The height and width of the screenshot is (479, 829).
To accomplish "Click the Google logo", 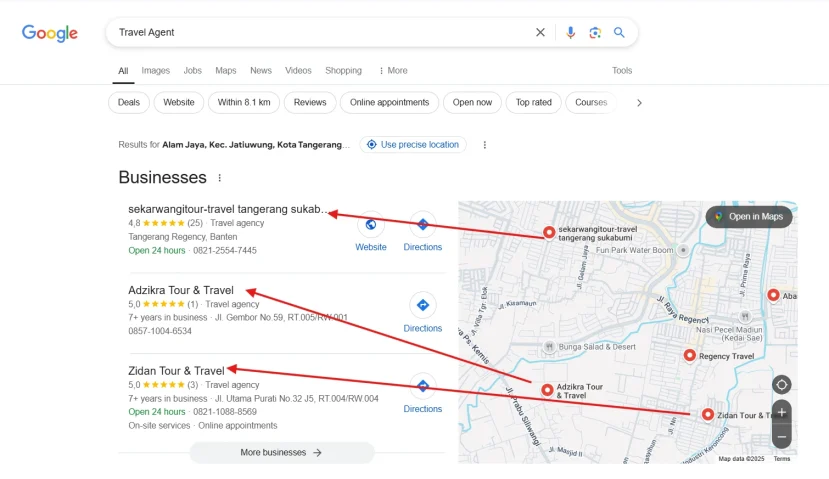I will 50,33.
